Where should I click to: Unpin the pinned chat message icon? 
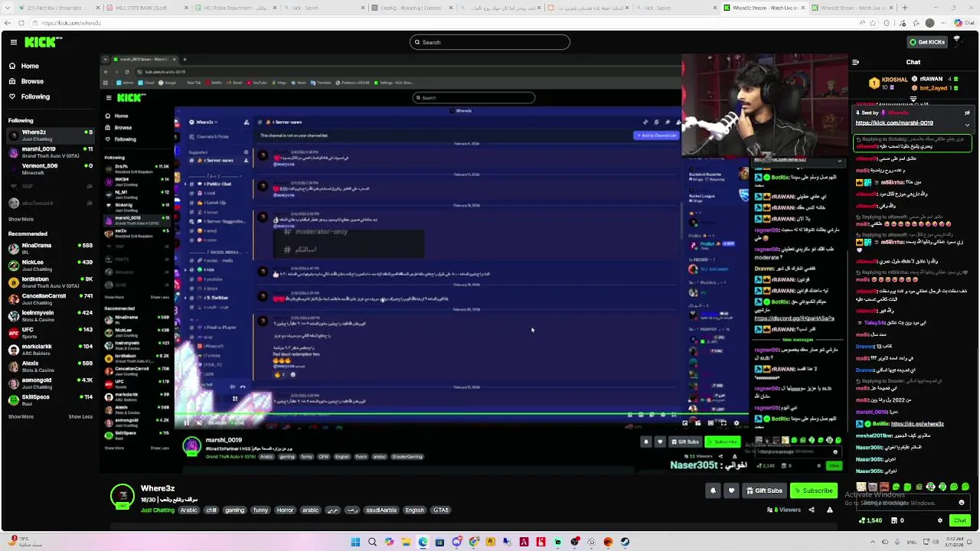967,112
